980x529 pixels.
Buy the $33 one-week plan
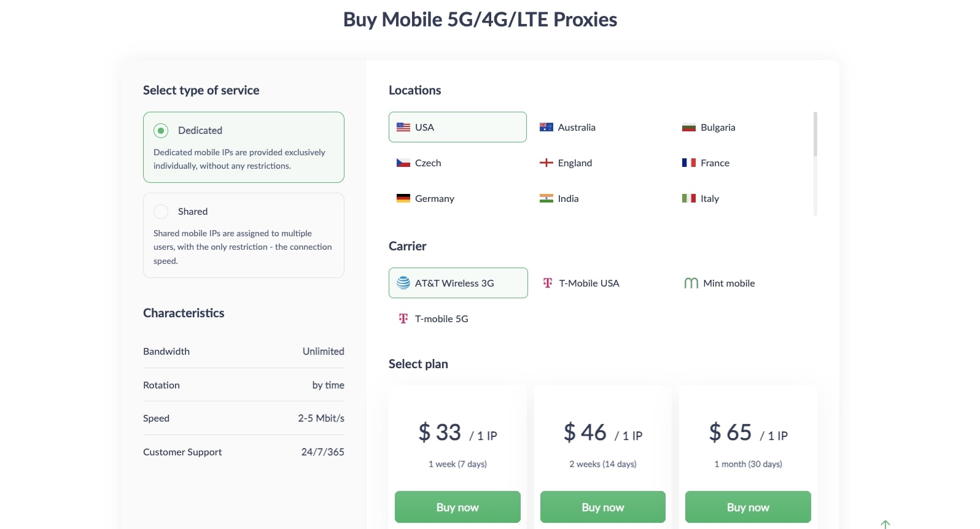tap(457, 507)
